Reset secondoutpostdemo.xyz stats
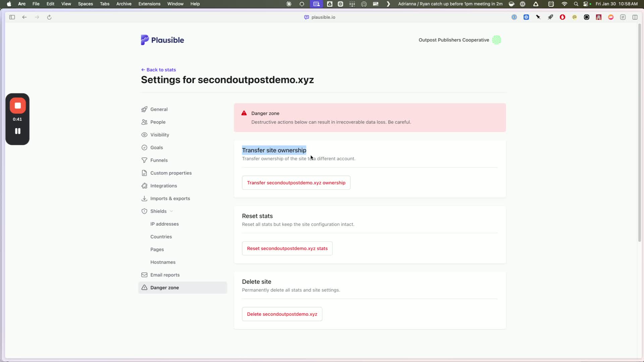The height and width of the screenshot is (362, 644). click(x=287, y=248)
